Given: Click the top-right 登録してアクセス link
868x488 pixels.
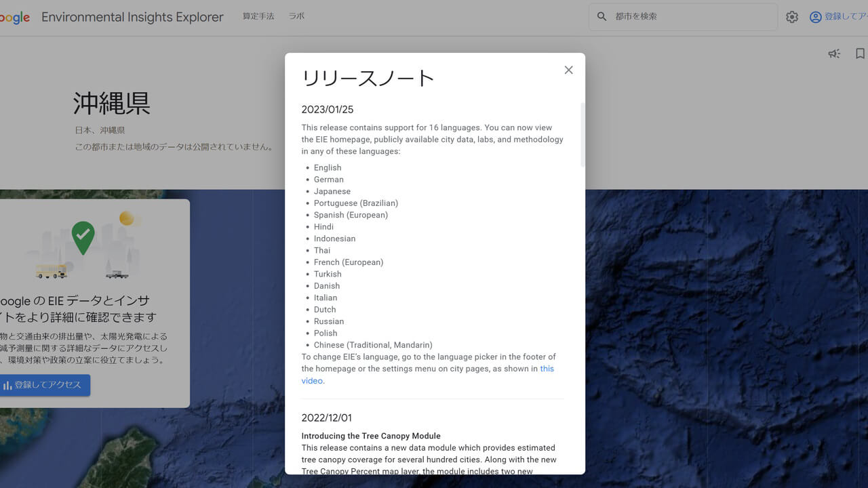Looking at the screenshot, I should coord(844,16).
